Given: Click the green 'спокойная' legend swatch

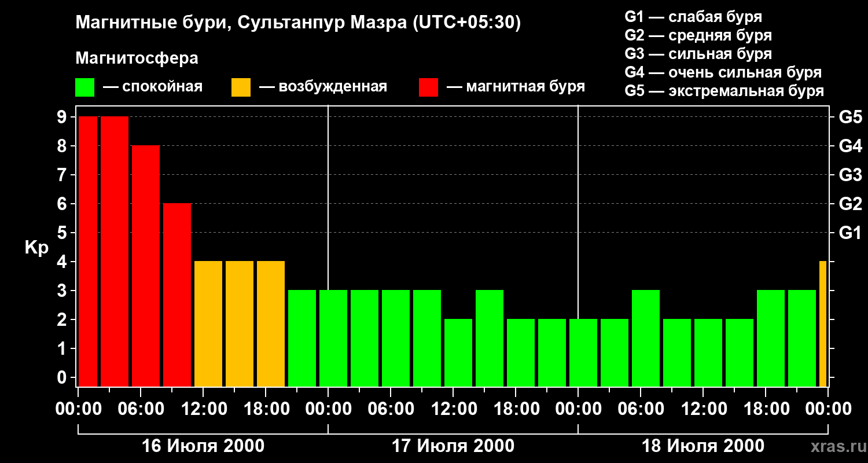Looking at the screenshot, I should point(84,87).
